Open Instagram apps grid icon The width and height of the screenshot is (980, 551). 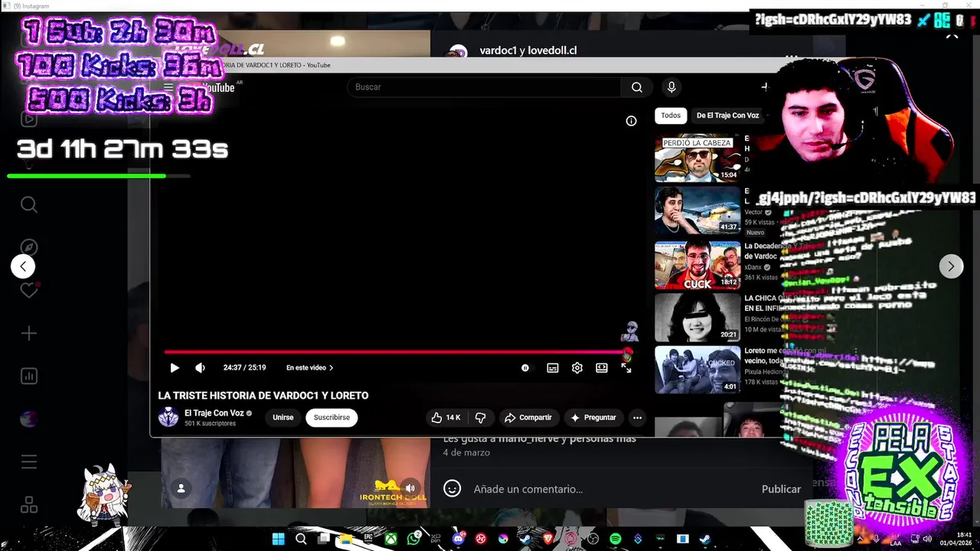click(29, 505)
